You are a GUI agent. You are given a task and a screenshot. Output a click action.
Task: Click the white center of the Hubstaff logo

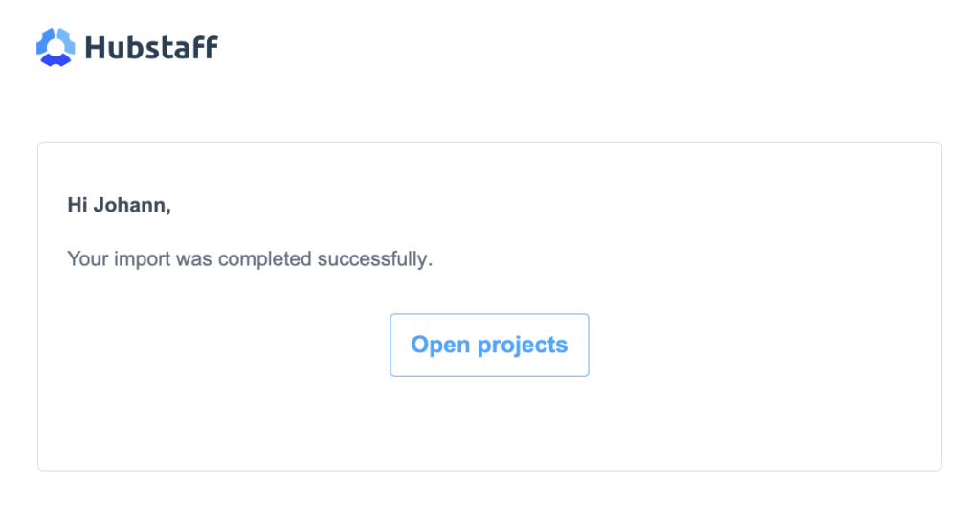[x=56, y=48]
